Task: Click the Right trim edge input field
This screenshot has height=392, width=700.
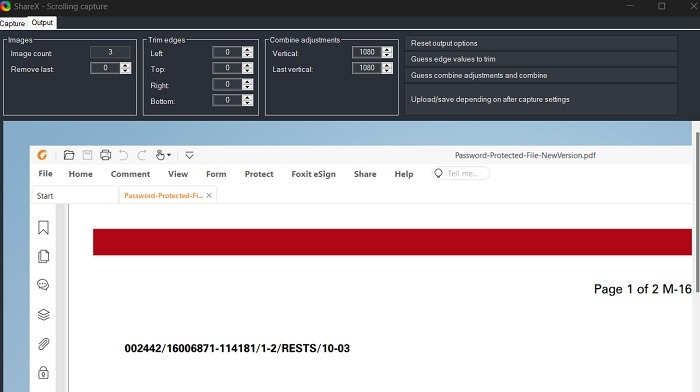Action: point(228,84)
